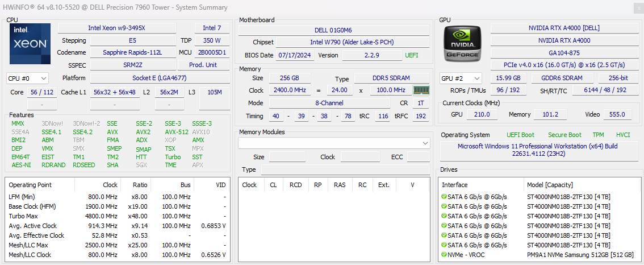The image size is (644, 265).
Task: Click the green check icon beside NVMe - VROC
Action: coord(444,255)
